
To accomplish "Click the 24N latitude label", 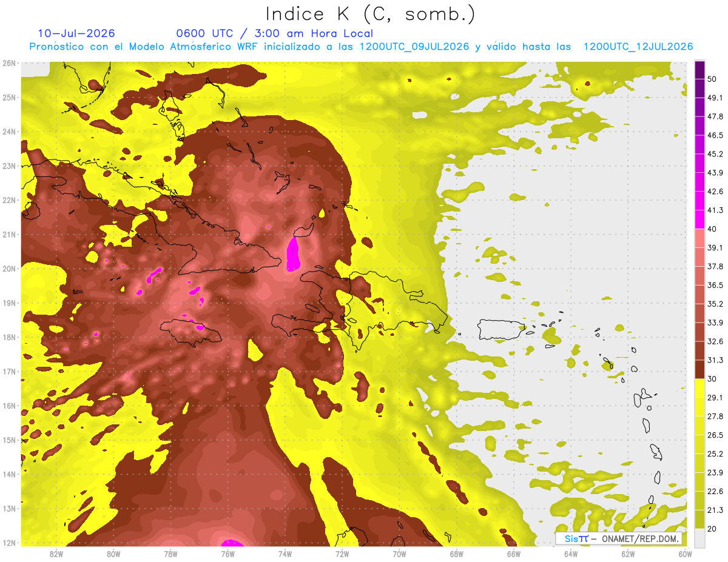I will 8,132.
